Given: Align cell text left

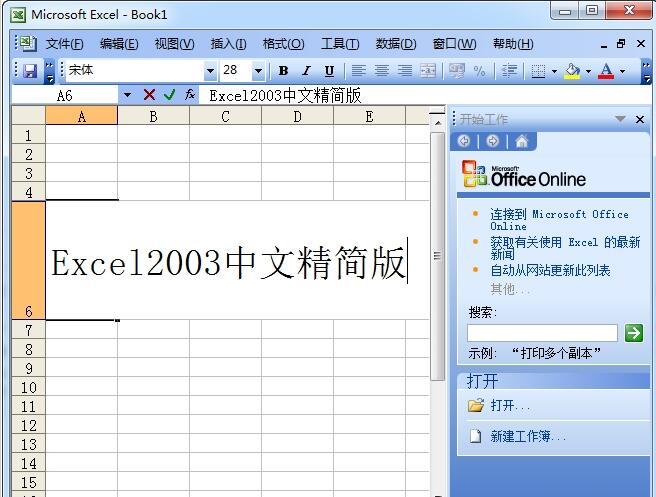Looking at the screenshot, I should coord(359,71).
